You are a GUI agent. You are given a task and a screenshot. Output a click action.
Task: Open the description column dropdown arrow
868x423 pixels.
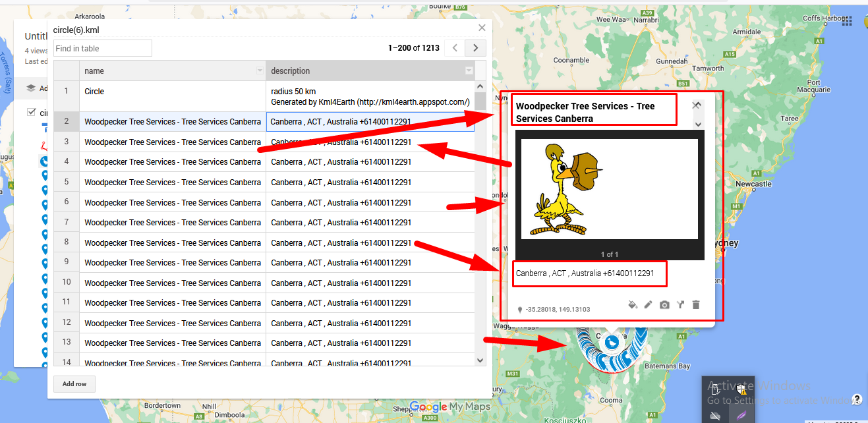click(469, 71)
